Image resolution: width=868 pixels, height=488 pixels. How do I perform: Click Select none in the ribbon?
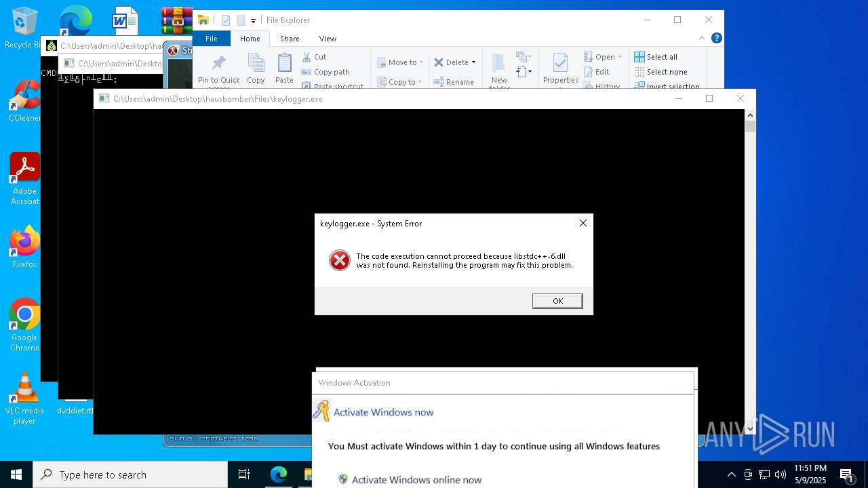point(661,72)
